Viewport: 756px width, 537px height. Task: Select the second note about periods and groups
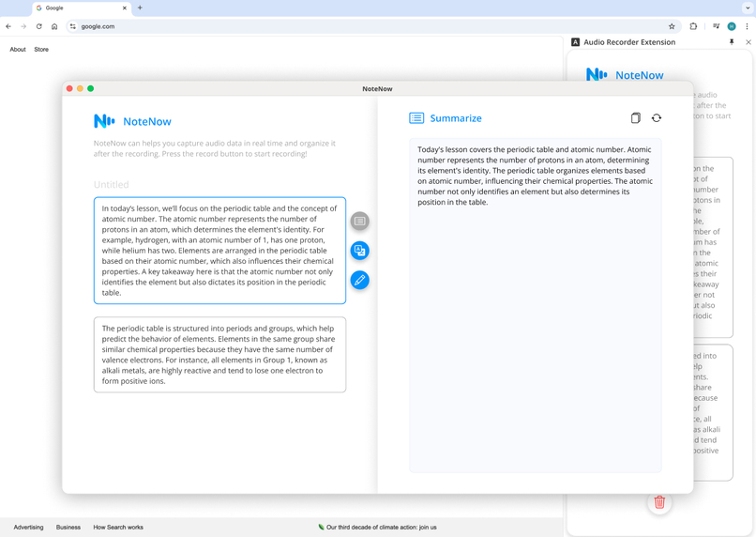pyautogui.click(x=219, y=355)
